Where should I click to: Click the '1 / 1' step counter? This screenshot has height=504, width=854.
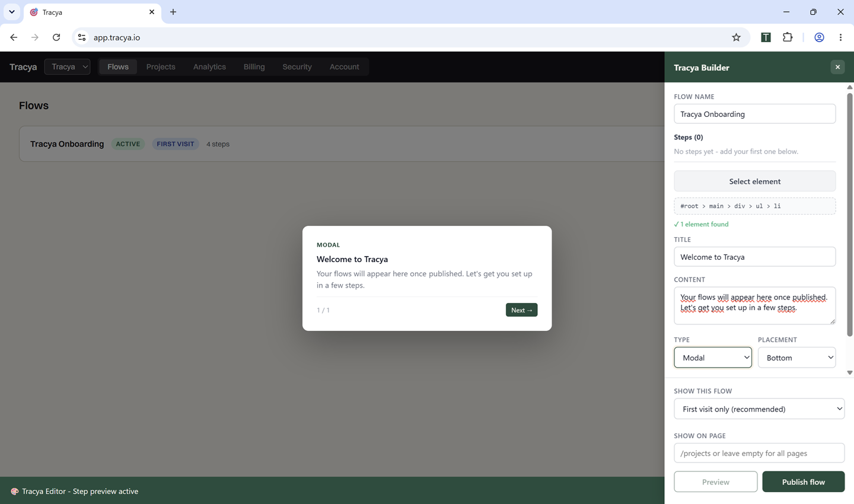323,310
